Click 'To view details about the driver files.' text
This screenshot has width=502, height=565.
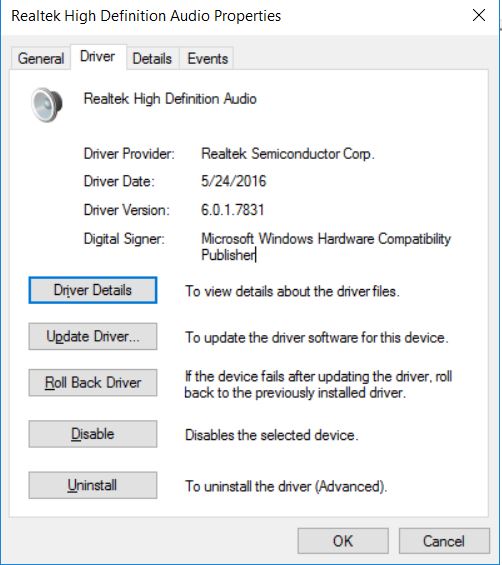pos(292,291)
